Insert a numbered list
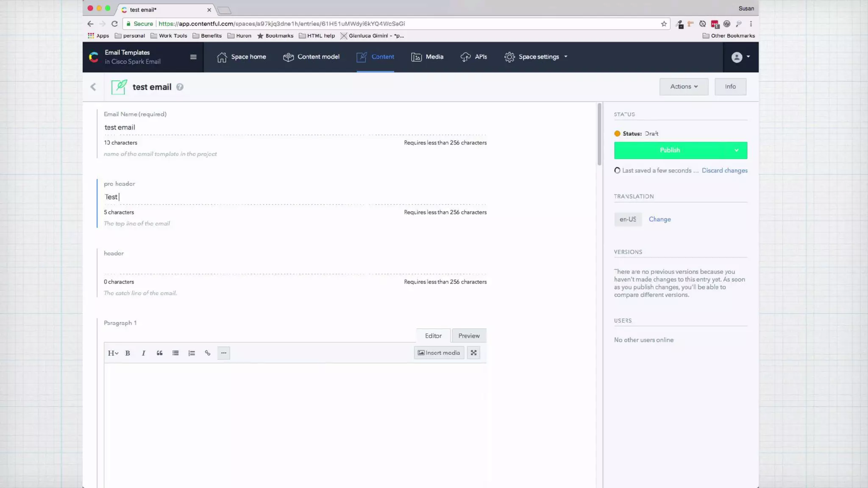The image size is (868, 488). (x=192, y=353)
